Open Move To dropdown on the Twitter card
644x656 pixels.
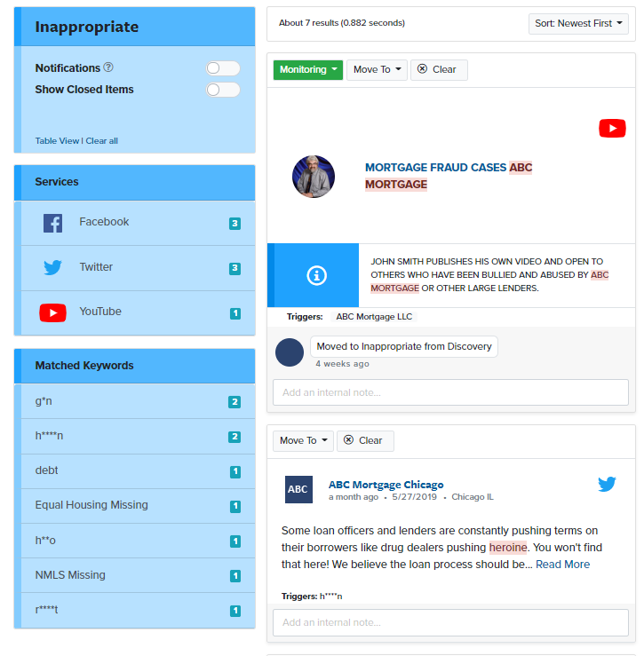(x=303, y=440)
